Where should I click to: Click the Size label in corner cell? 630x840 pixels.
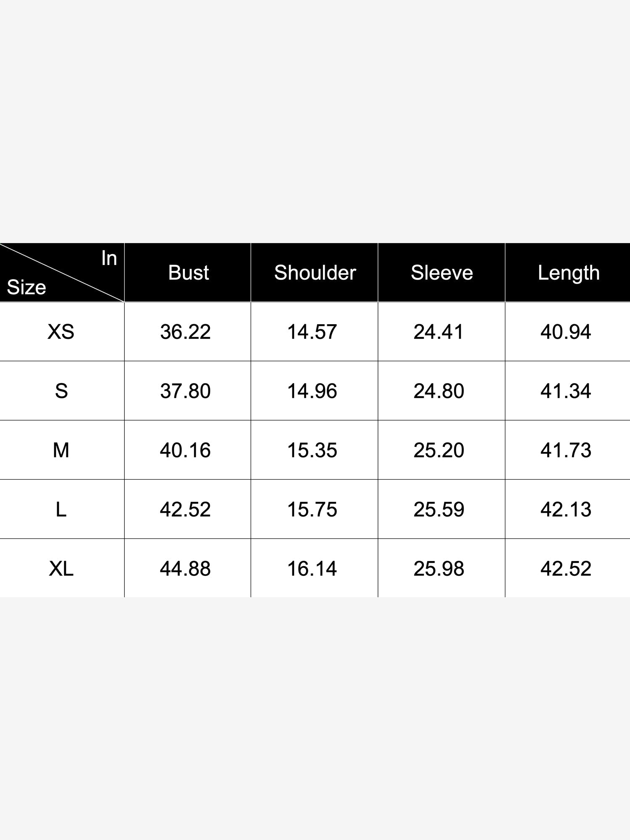click(x=26, y=287)
